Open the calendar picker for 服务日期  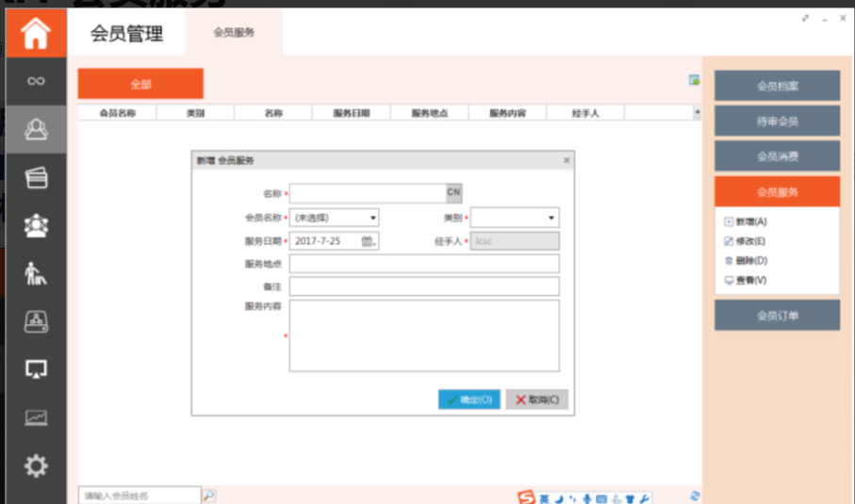click(368, 241)
